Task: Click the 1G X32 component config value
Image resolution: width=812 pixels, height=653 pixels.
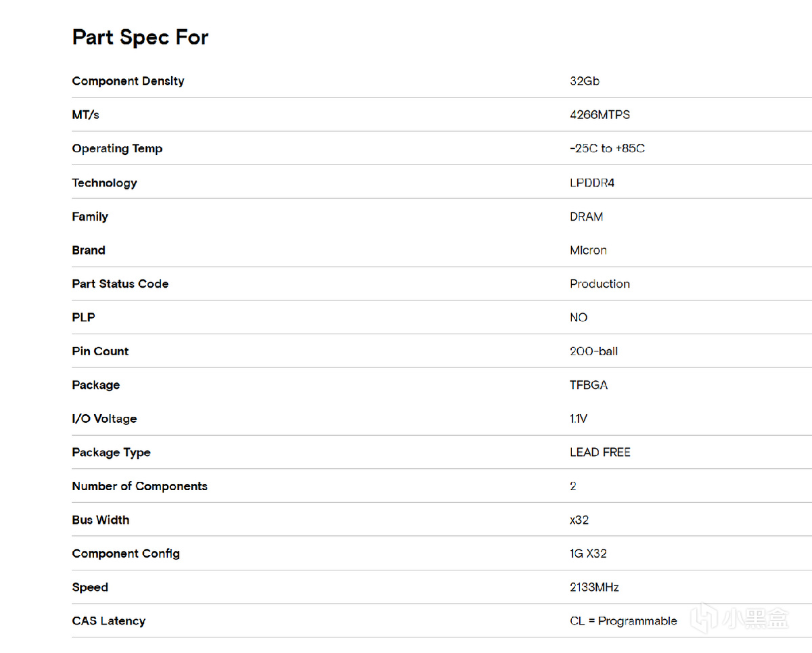Action: click(x=588, y=554)
